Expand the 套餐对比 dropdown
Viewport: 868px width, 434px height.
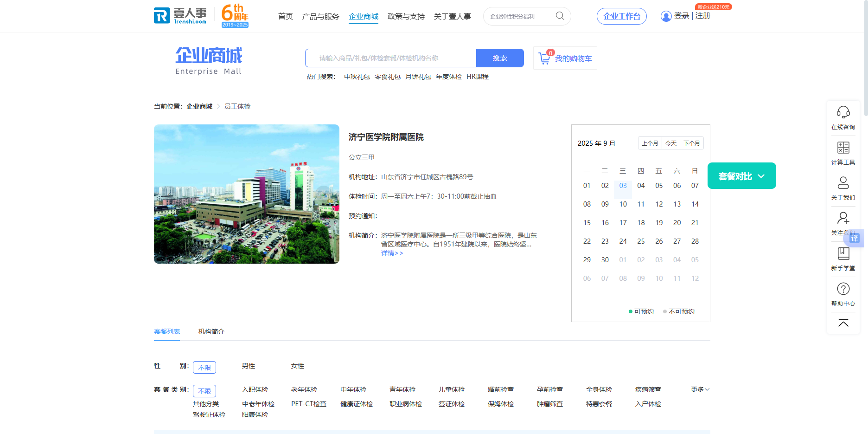click(742, 176)
